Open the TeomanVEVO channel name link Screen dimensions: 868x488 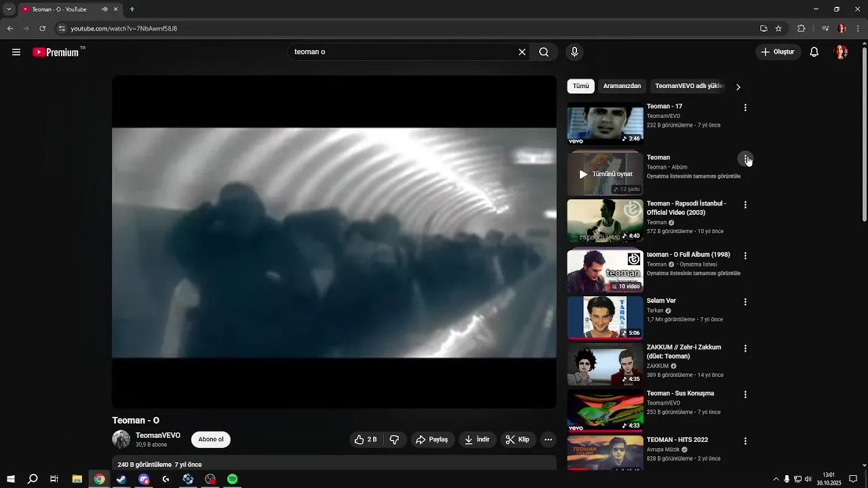coord(158,435)
